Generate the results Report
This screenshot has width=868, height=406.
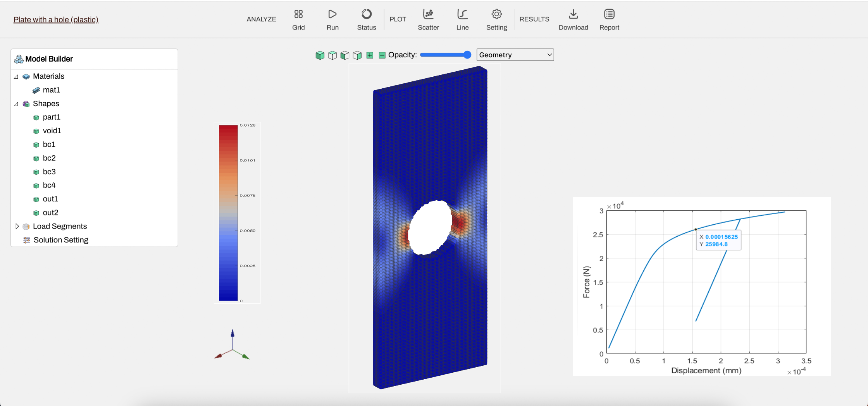coord(609,20)
